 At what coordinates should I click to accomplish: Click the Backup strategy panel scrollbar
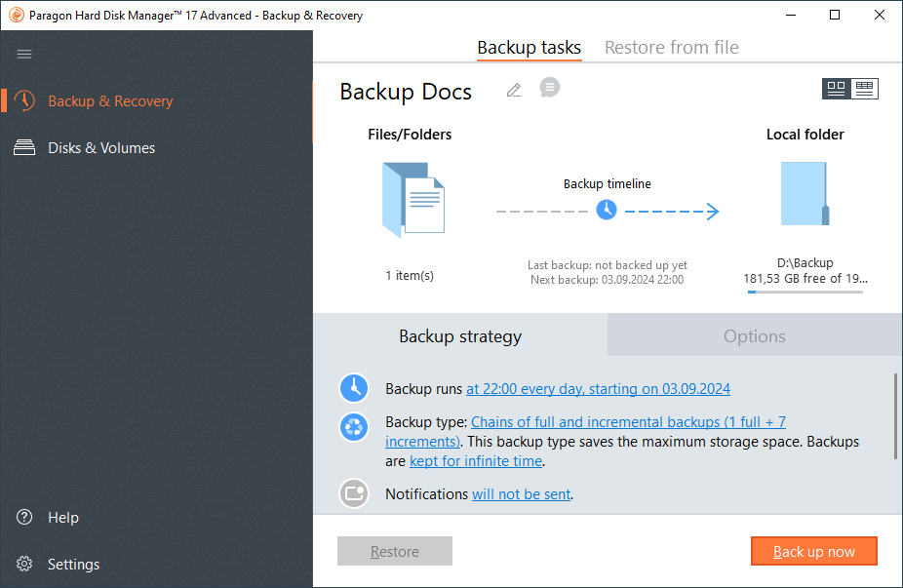(895, 415)
